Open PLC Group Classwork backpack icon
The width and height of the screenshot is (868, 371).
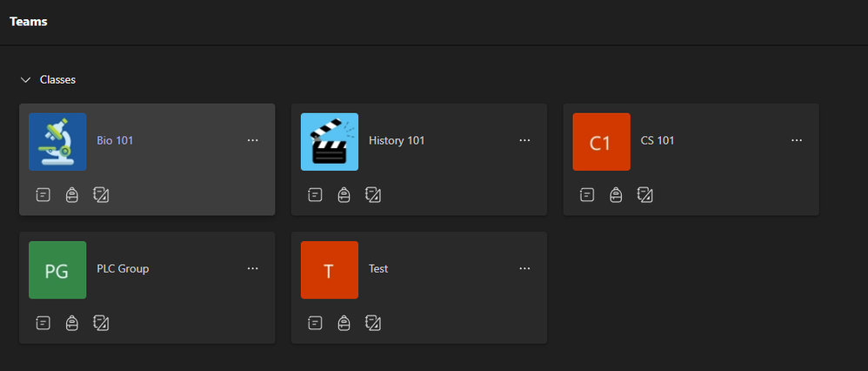point(72,323)
